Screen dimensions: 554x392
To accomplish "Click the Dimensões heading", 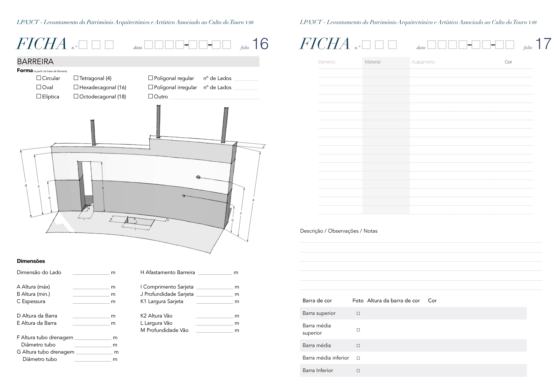I will [x=31, y=261].
